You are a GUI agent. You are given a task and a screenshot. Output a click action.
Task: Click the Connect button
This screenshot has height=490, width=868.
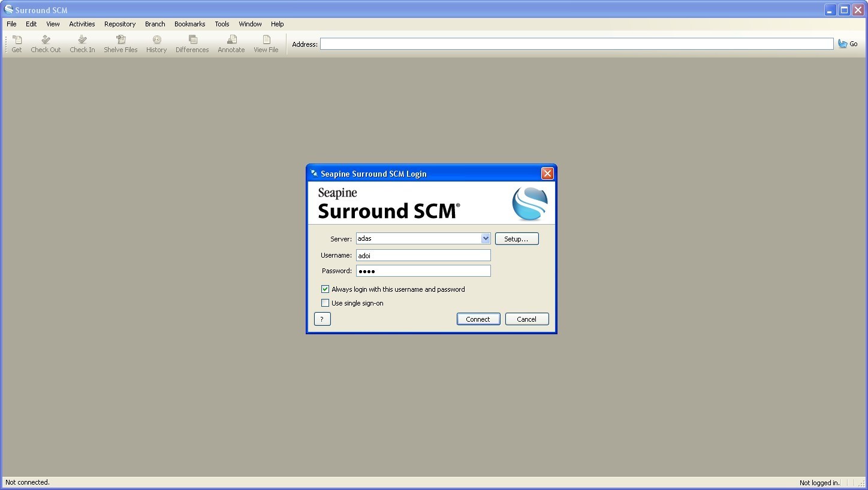click(478, 319)
